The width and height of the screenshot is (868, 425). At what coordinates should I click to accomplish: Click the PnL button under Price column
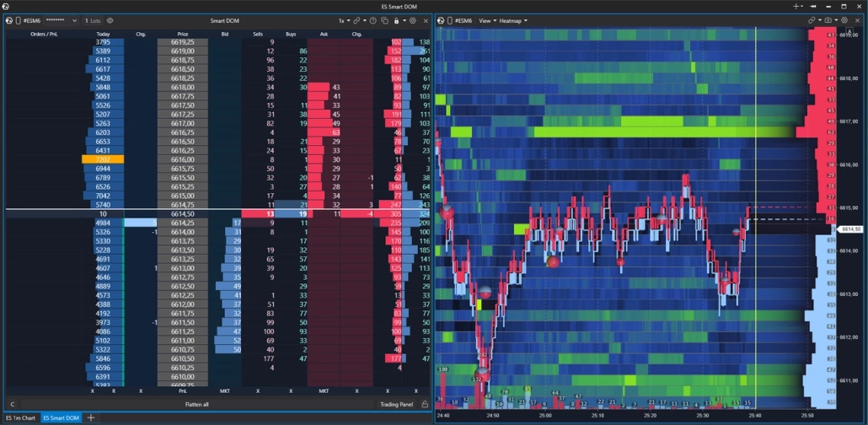183,390
